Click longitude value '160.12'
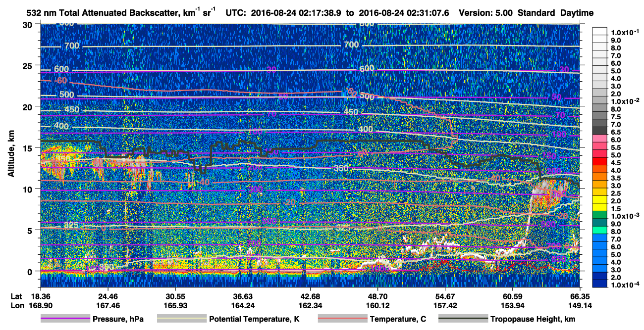The image size is (644, 330). (x=377, y=305)
